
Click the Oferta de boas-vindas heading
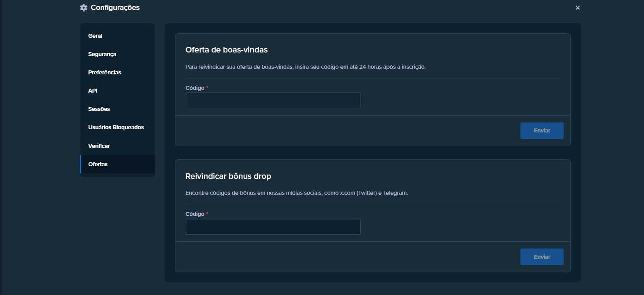227,50
